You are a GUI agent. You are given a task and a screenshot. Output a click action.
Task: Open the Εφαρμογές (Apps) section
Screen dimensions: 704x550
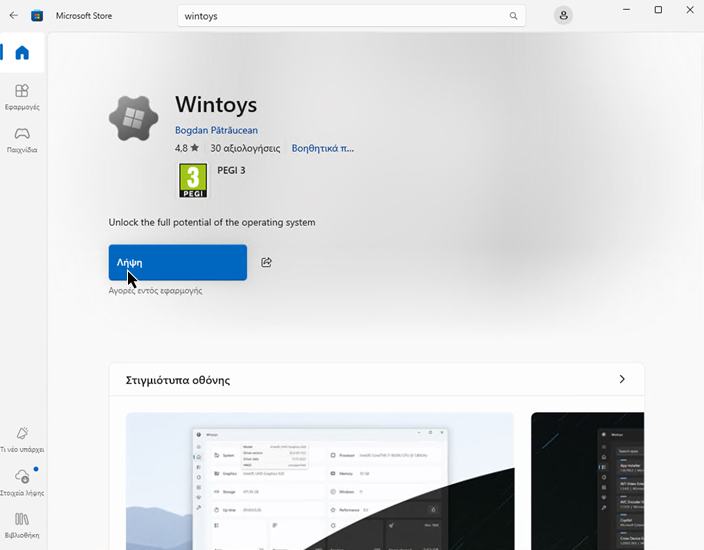tap(22, 97)
